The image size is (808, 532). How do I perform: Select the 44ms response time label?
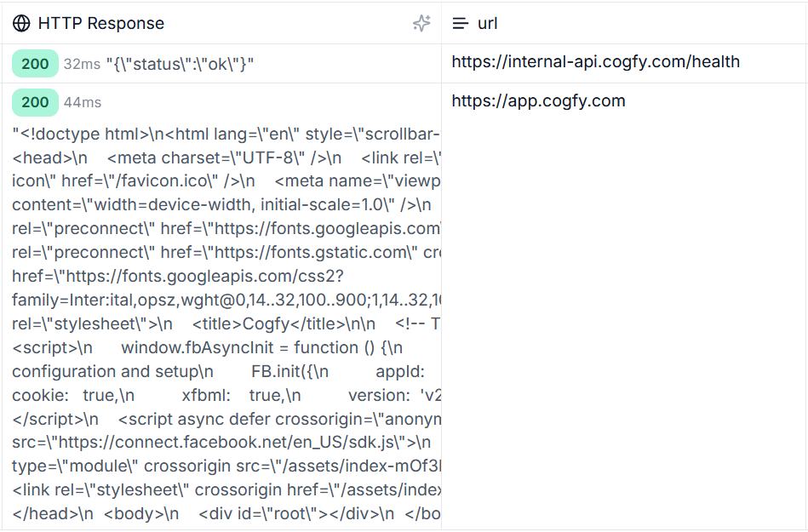click(x=83, y=102)
